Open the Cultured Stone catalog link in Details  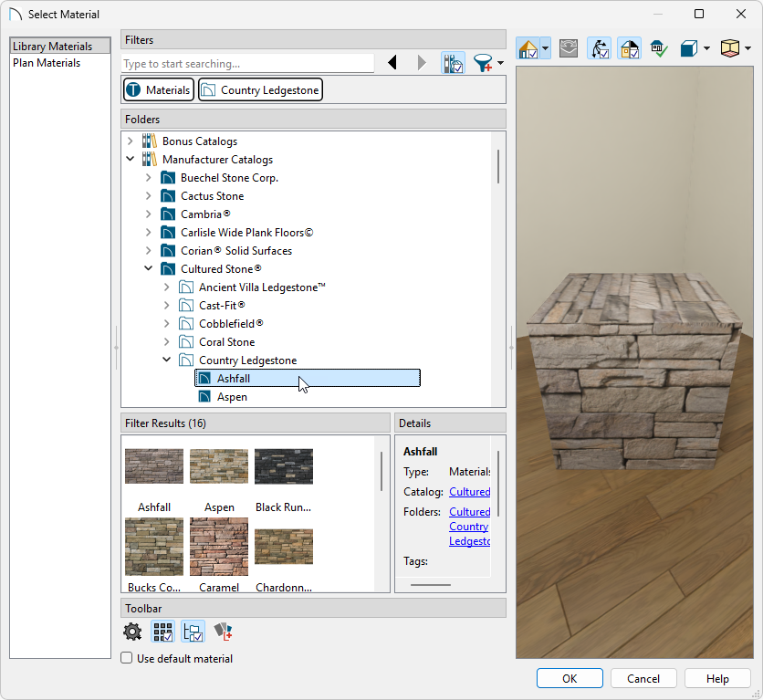469,491
